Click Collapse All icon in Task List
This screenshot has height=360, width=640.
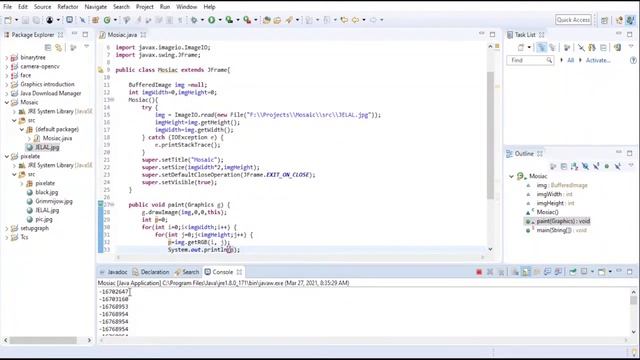[603, 48]
